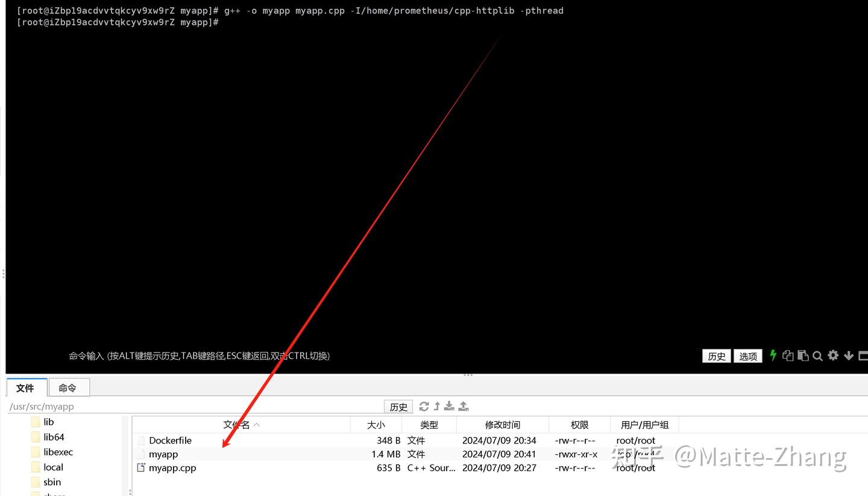
Task: Open terminal search with the magnifier icon
Action: tap(817, 355)
